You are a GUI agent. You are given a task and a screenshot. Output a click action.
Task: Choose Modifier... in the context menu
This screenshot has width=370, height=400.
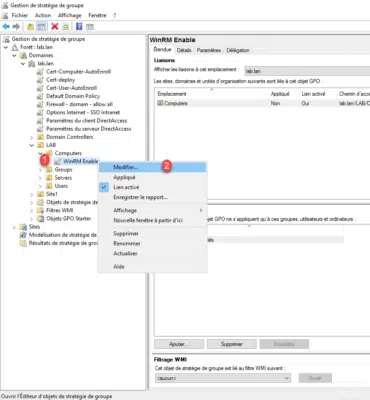coord(153,167)
